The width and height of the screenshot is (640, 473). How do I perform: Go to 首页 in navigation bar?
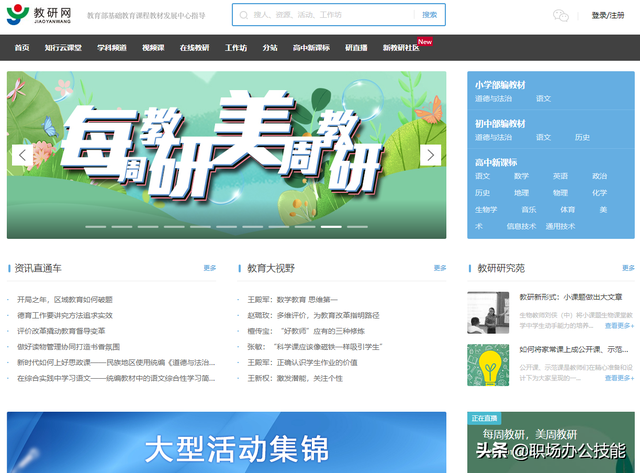click(x=22, y=48)
